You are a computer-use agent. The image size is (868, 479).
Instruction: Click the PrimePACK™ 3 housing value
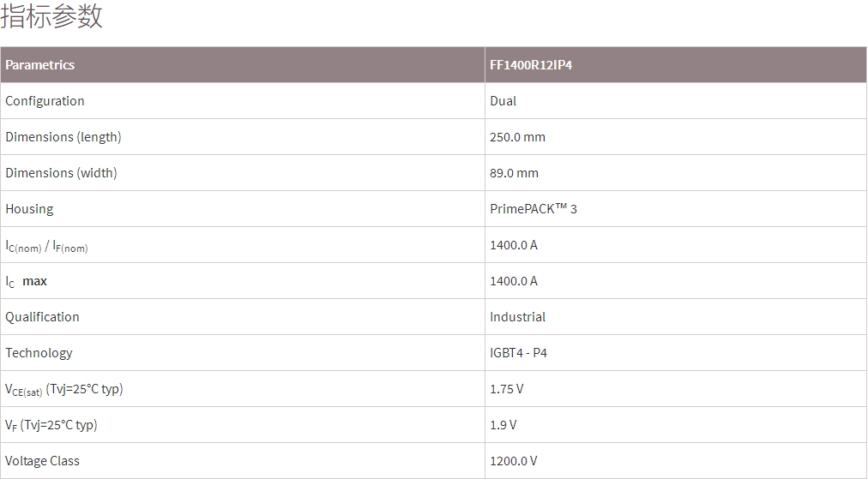tap(533, 209)
